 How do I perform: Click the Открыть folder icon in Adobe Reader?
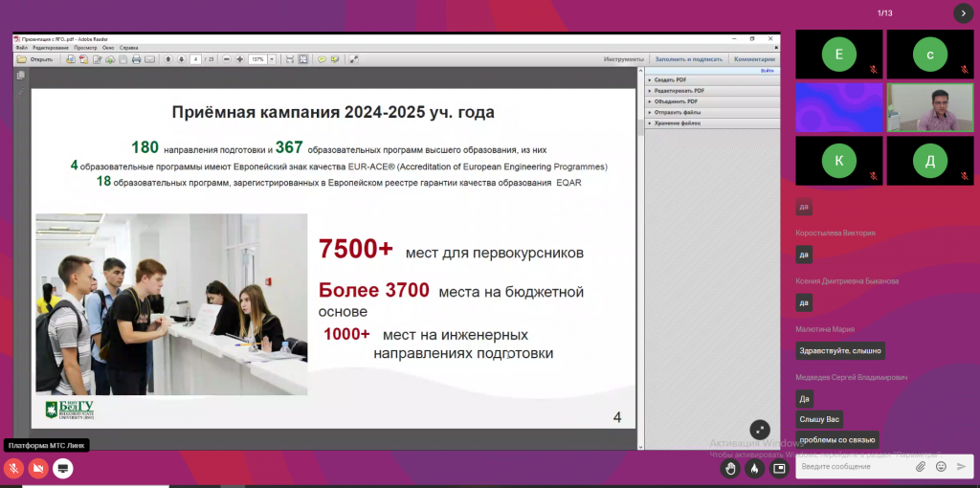(x=21, y=59)
